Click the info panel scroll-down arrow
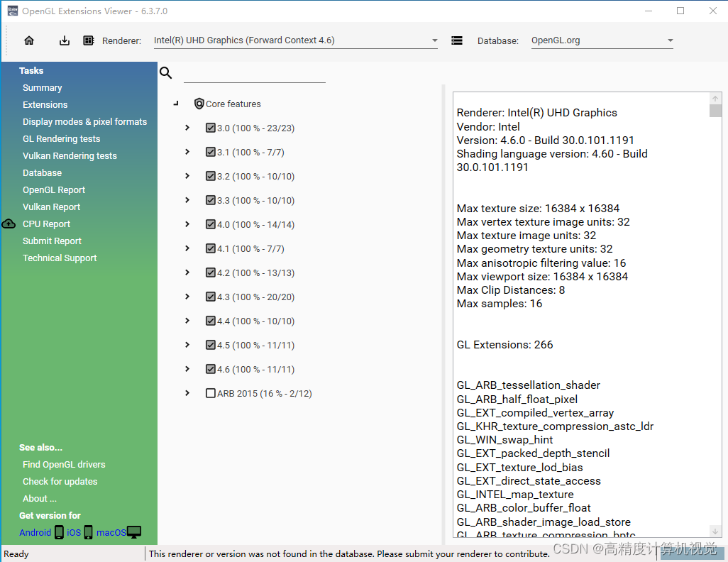Viewport: 728px width, 562px height. (x=715, y=531)
